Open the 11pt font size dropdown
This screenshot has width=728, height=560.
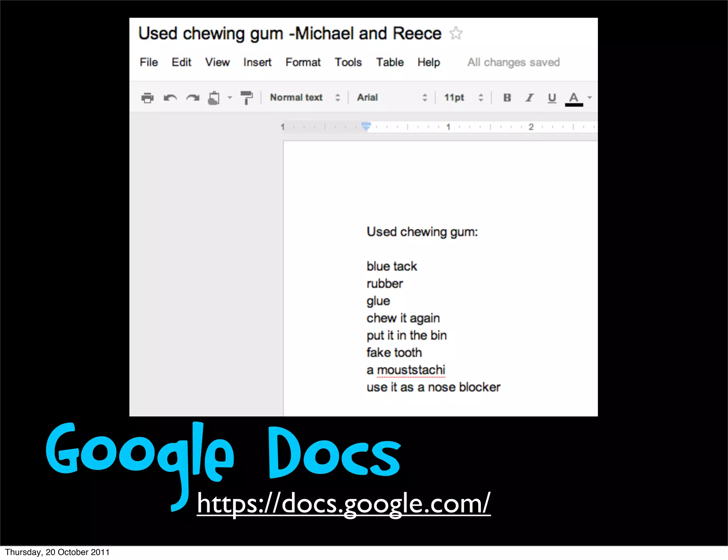(464, 97)
